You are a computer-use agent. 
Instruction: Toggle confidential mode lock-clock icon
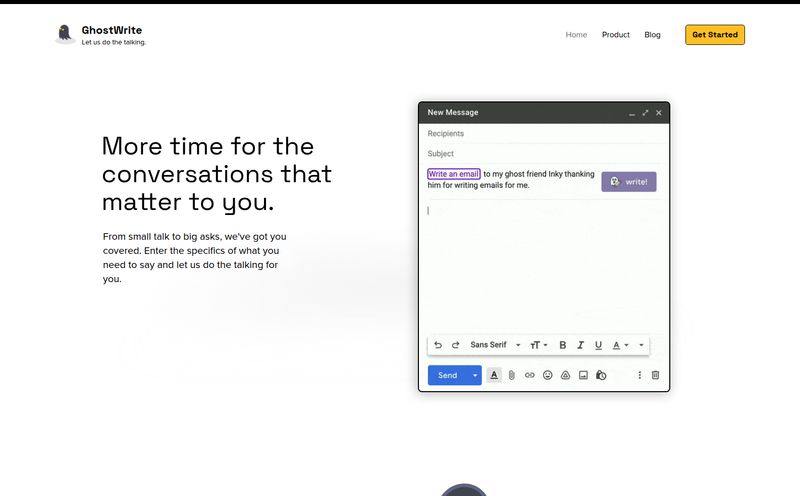(601, 375)
